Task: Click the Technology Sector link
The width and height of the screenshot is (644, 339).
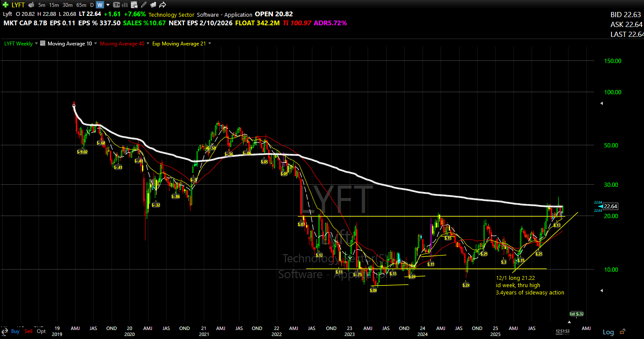Action: point(172,15)
